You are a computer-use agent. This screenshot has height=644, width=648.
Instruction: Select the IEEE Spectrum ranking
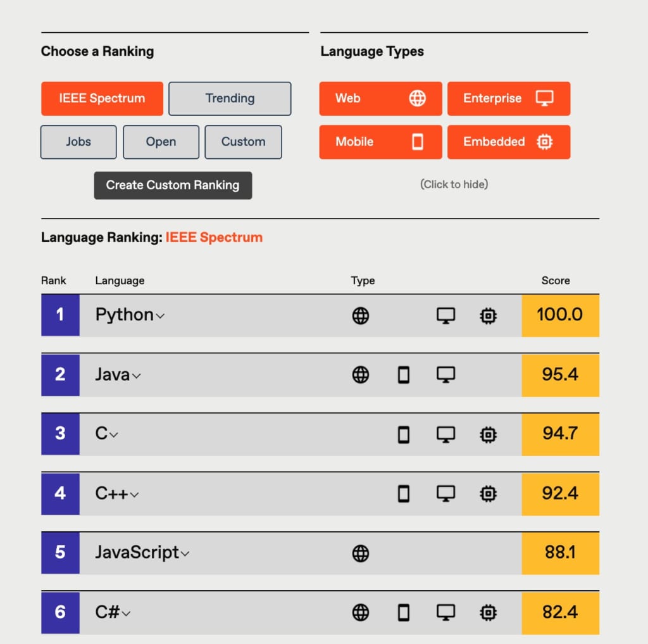(x=102, y=98)
